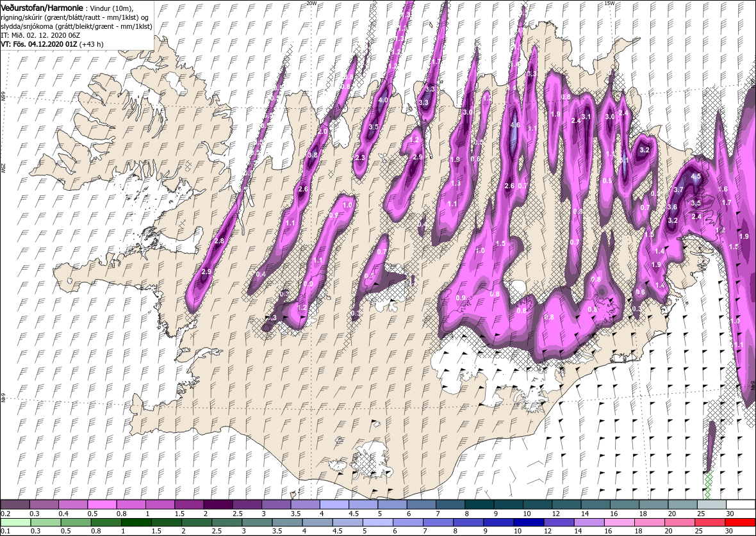The width and height of the screenshot is (756, 536).
Task: Click the '0.8' label in the lower legend
Action: (x=96, y=531)
